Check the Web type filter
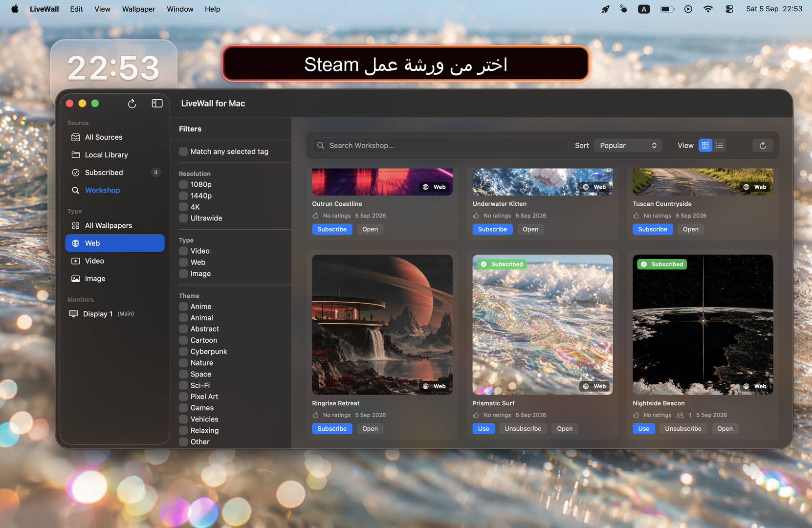The width and height of the screenshot is (812, 528). pyautogui.click(x=183, y=262)
